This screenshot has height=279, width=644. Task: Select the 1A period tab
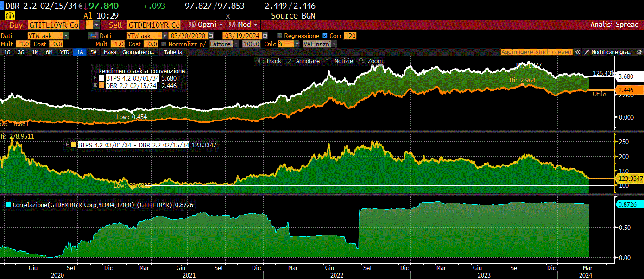tap(80, 52)
